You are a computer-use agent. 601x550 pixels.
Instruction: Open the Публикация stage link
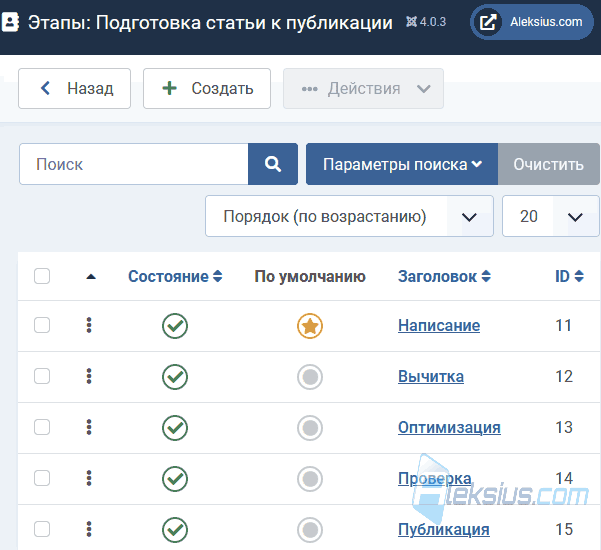[x=443, y=529]
